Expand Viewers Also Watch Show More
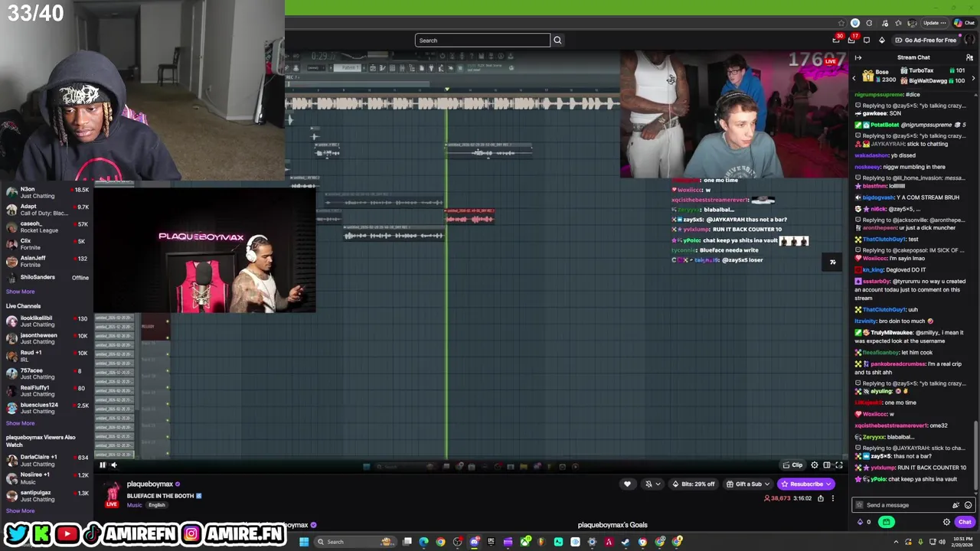 click(x=21, y=510)
